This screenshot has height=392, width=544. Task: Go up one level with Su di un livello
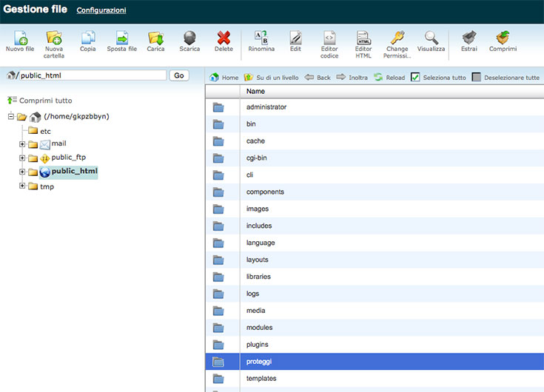click(x=271, y=78)
